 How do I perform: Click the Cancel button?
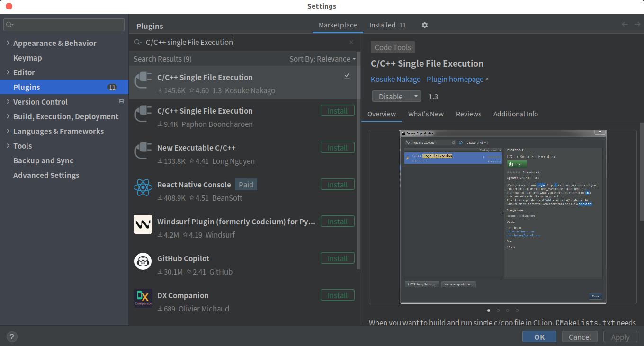point(580,337)
